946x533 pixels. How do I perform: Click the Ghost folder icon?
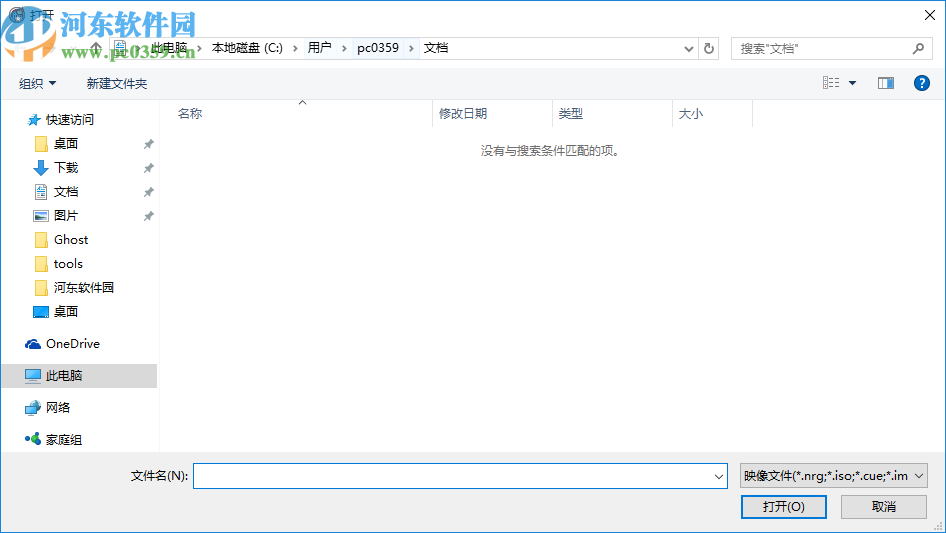coord(41,240)
